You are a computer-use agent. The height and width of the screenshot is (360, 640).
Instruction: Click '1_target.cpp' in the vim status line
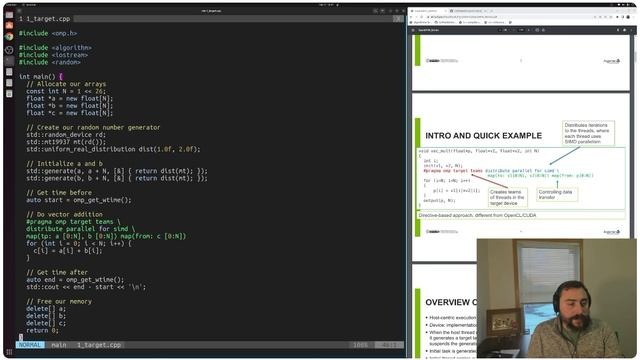coord(99,345)
